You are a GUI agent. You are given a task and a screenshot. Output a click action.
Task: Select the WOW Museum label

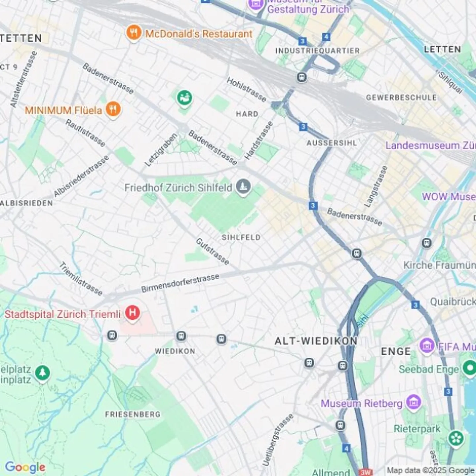coord(449,197)
